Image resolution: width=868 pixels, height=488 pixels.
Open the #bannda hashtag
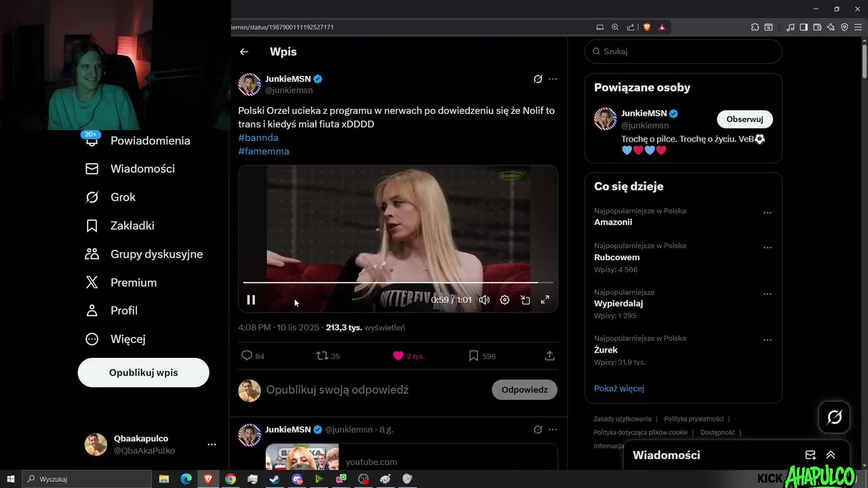coord(258,138)
